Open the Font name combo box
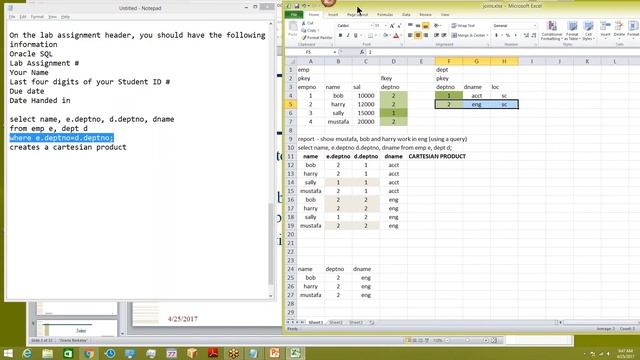Screen dimensions: 640x360 [355, 26]
